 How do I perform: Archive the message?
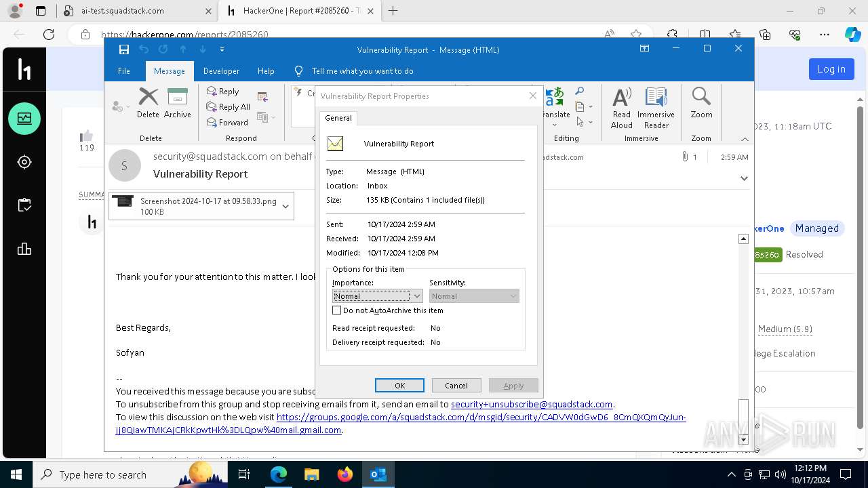[178, 103]
